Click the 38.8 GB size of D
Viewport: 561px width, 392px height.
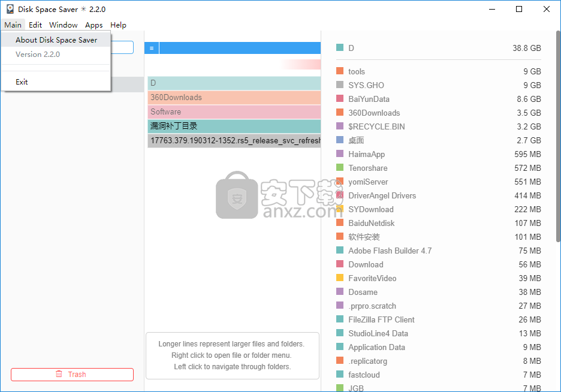(x=527, y=49)
